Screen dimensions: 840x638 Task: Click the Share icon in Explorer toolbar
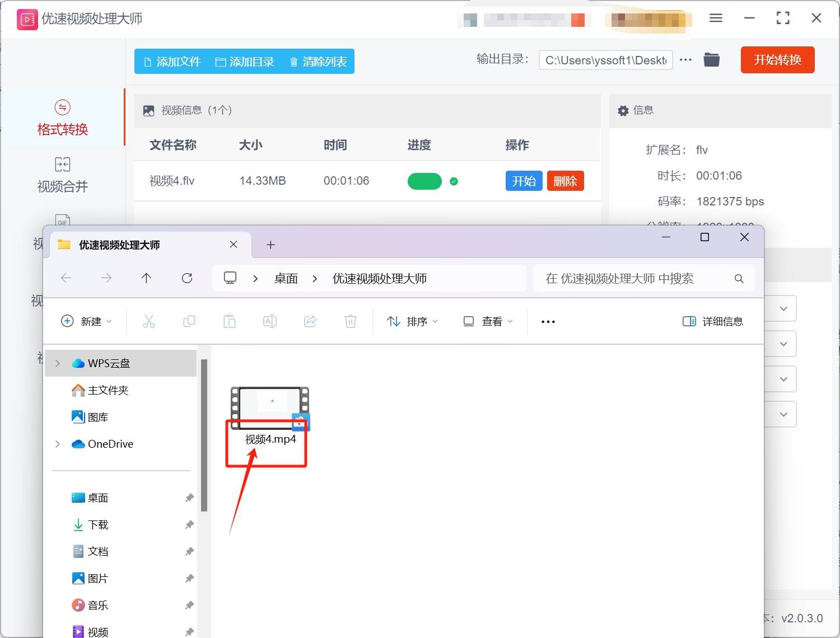(x=310, y=321)
